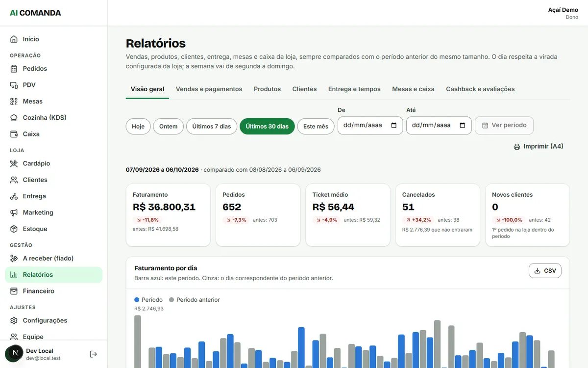Click the gray Período anterior legend dot
Viewport: 588px width, 368px height.
(x=171, y=300)
